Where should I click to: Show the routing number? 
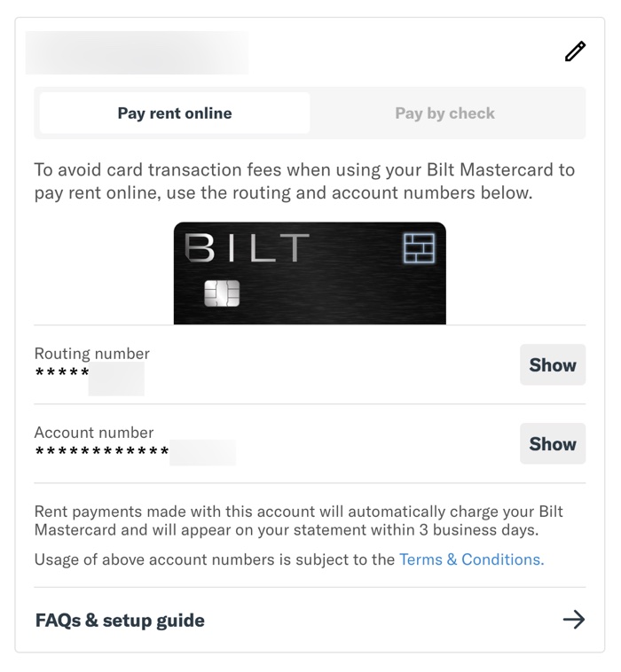pos(552,364)
